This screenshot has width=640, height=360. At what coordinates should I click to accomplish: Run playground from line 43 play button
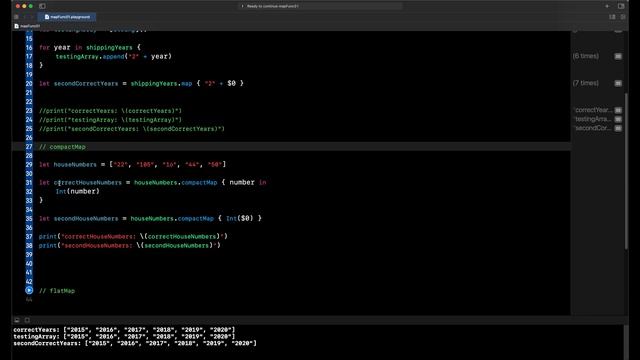pos(29,290)
